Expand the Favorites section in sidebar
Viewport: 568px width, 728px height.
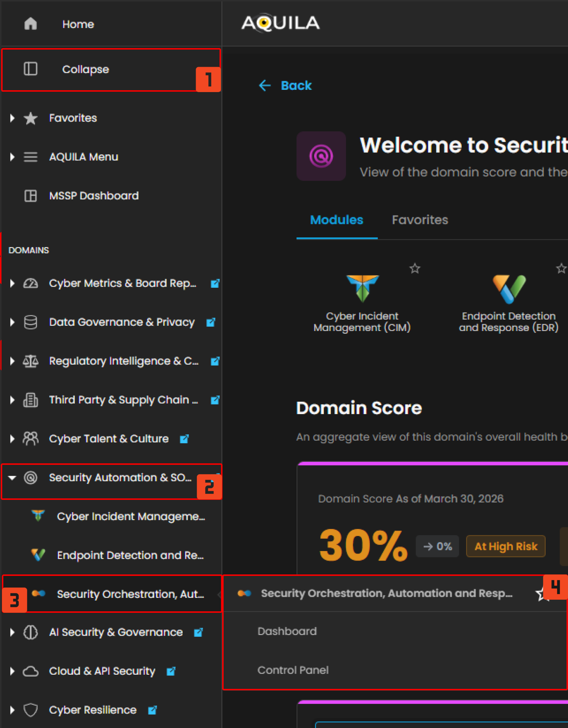pos(12,118)
